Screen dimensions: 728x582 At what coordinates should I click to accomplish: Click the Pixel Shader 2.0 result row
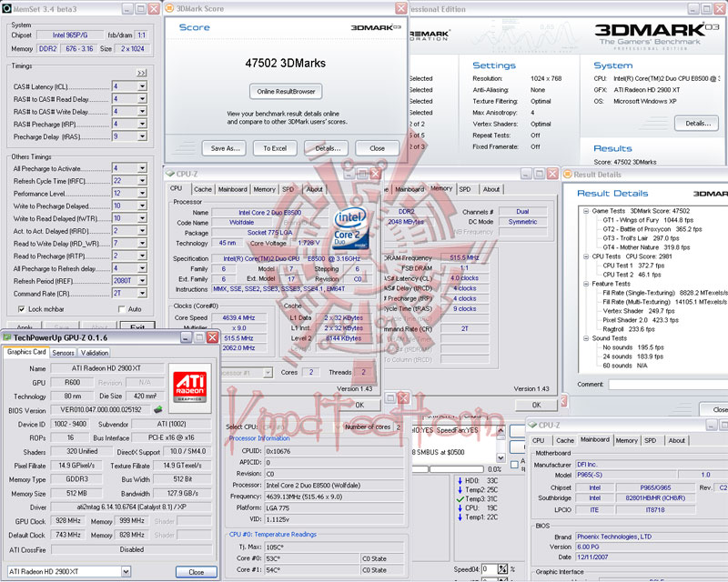[x=641, y=320]
